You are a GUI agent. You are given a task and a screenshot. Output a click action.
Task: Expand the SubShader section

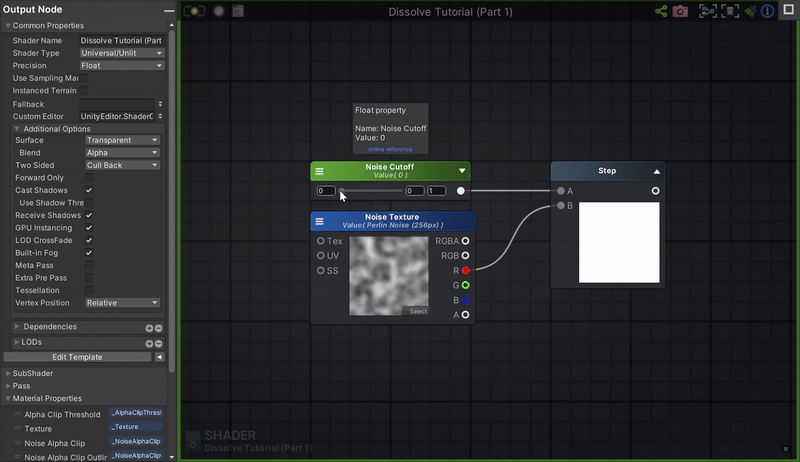point(8,373)
